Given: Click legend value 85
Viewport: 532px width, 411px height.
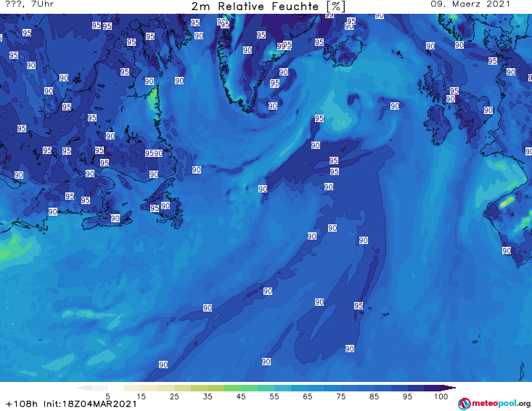Looking at the screenshot, I should [375, 396].
